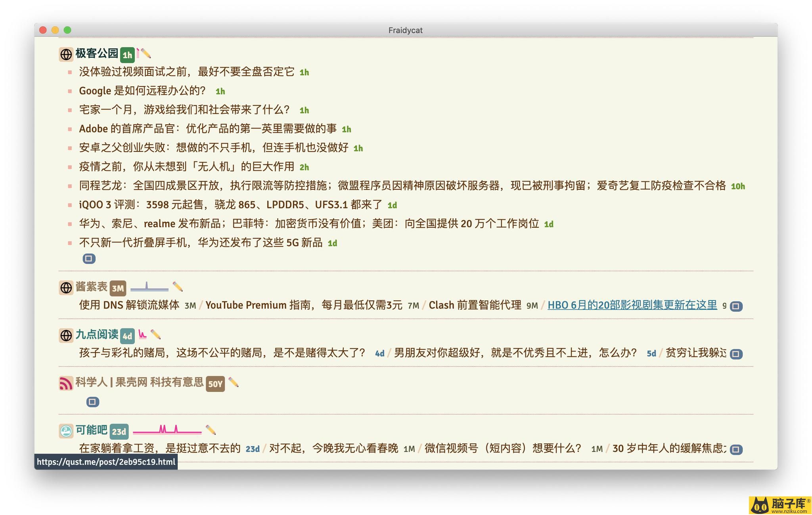
Task: Edit the 酱紫表 feed with pencil icon
Action: click(x=178, y=287)
